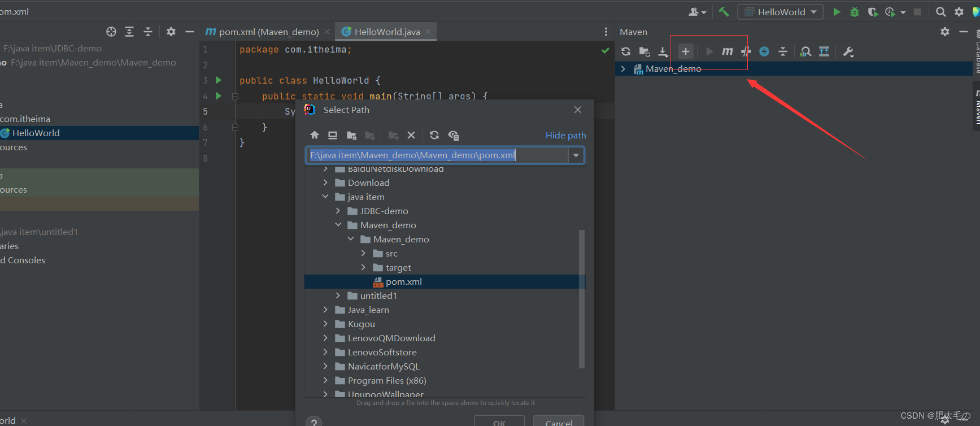Click OK in Select Path dialog

(x=499, y=422)
